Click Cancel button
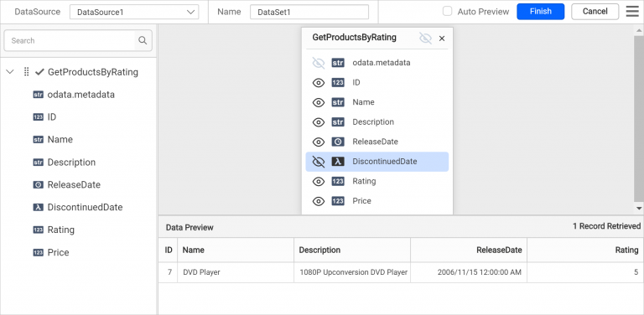The width and height of the screenshot is (644, 315). [595, 12]
